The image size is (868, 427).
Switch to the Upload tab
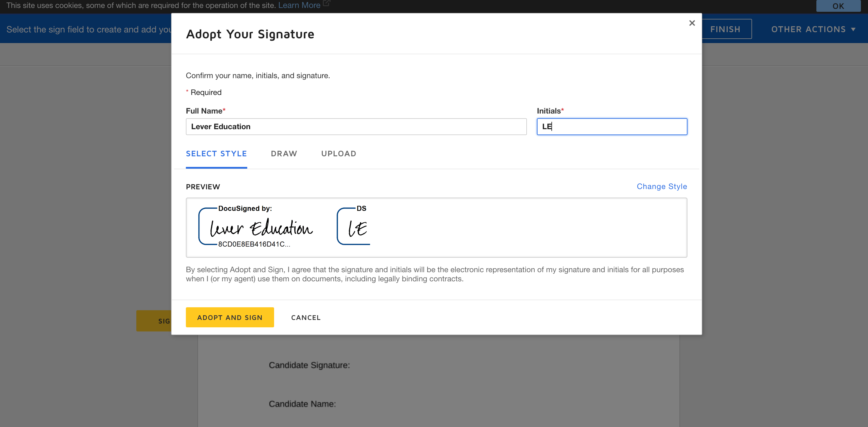(339, 154)
